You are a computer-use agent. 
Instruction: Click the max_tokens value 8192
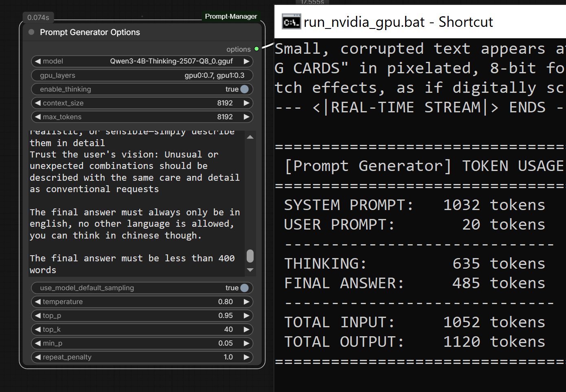click(x=225, y=117)
